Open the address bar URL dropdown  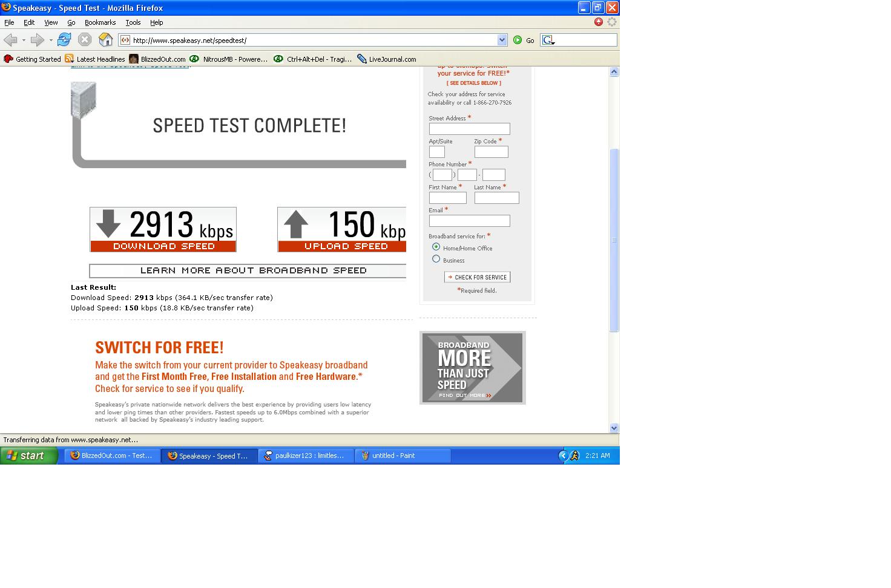click(502, 40)
